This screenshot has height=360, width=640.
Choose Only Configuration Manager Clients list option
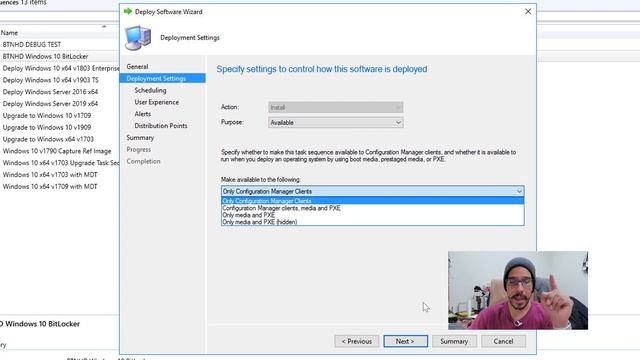point(372,201)
